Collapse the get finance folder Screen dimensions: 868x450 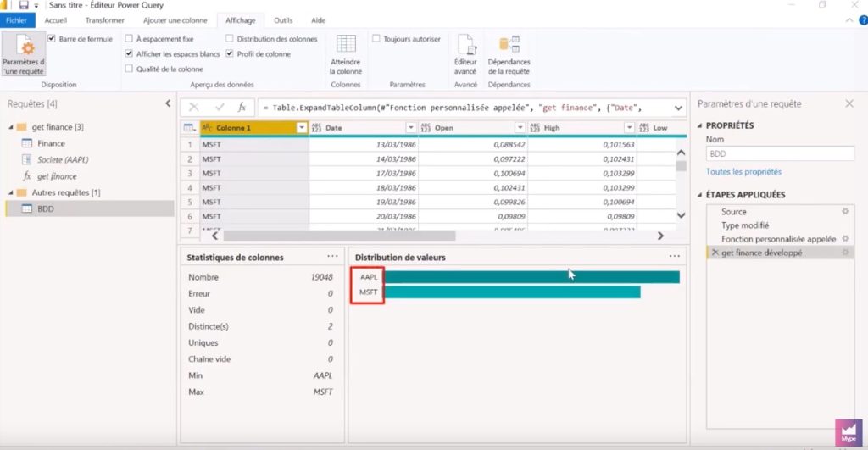pos(10,127)
